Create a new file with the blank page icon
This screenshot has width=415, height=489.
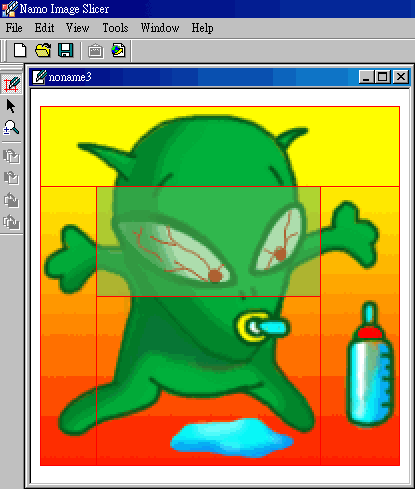coord(20,51)
